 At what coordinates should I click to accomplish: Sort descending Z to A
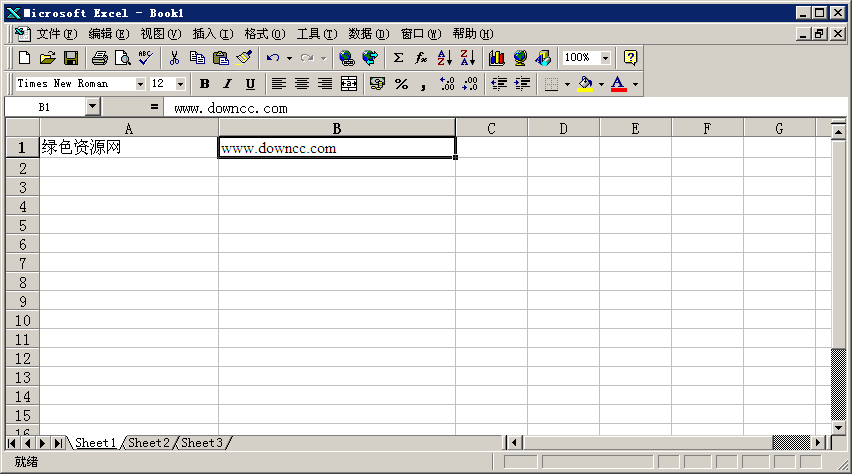(468, 58)
